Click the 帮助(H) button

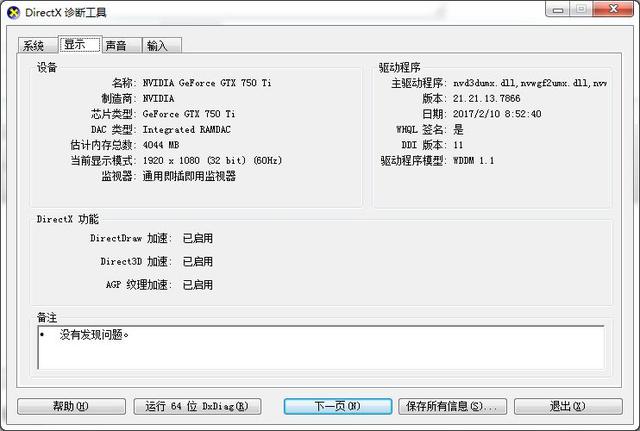point(71,406)
